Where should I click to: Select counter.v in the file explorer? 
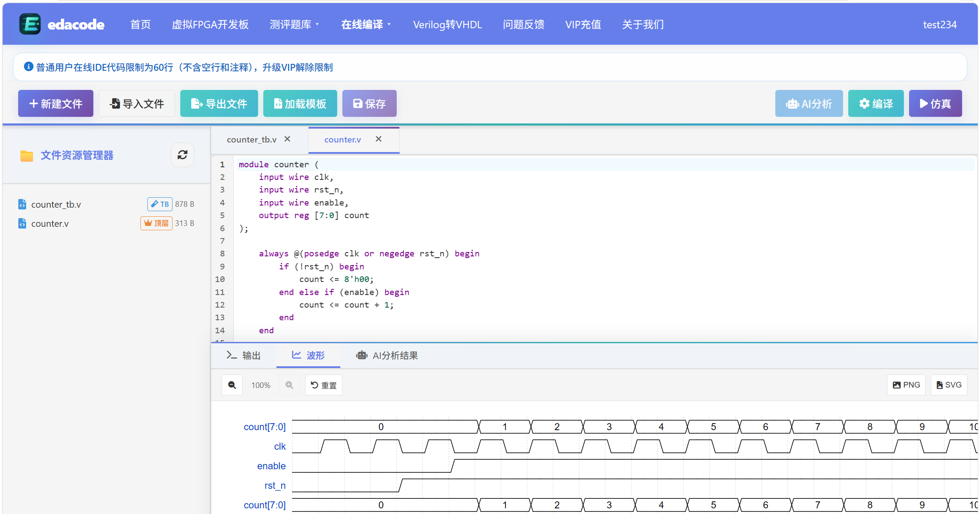tap(106, 223)
